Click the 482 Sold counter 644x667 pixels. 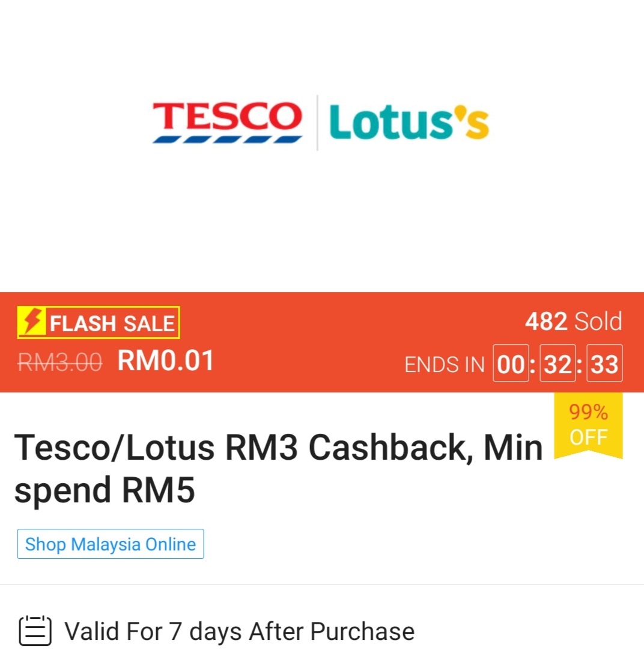pyautogui.click(x=573, y=322)
